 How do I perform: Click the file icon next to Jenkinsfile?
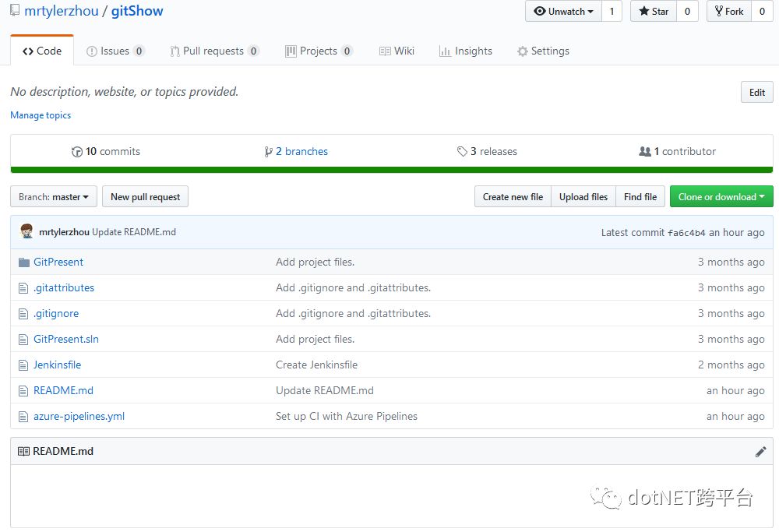[23, 365]
